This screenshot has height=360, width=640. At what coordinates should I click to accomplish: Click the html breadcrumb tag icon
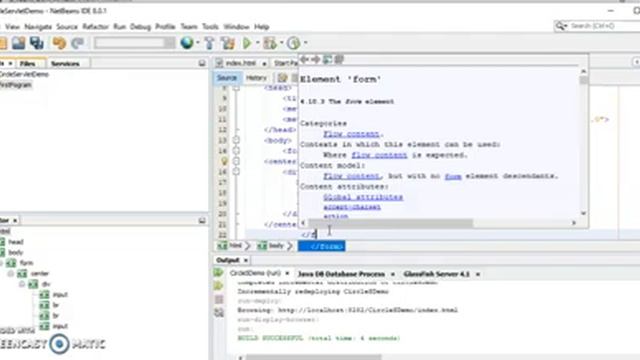click(222, 246)
